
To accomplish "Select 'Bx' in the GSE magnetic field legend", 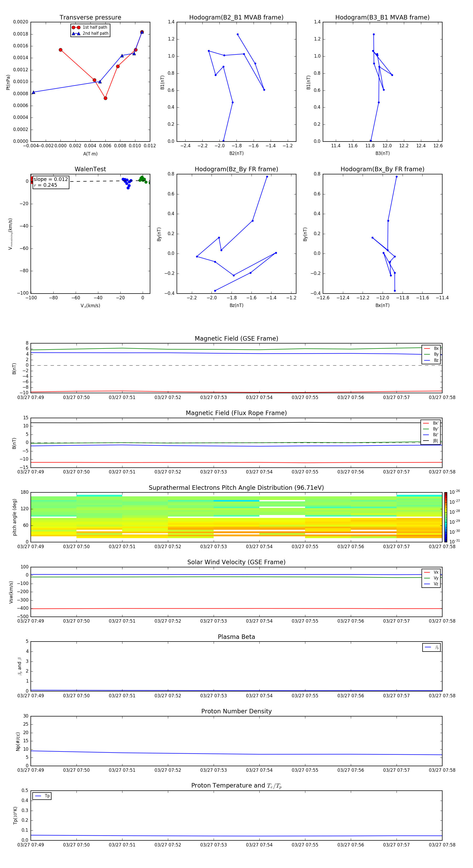I will point(431,349).
